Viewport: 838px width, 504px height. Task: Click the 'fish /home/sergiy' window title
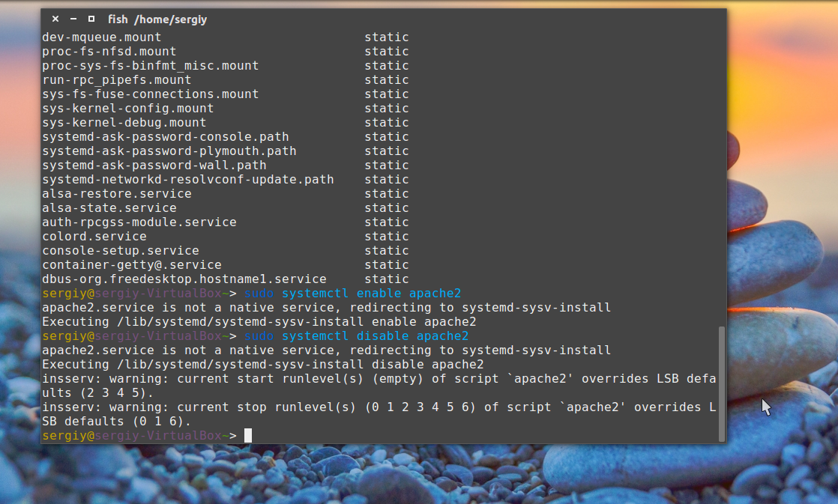(x=157, y=19)
